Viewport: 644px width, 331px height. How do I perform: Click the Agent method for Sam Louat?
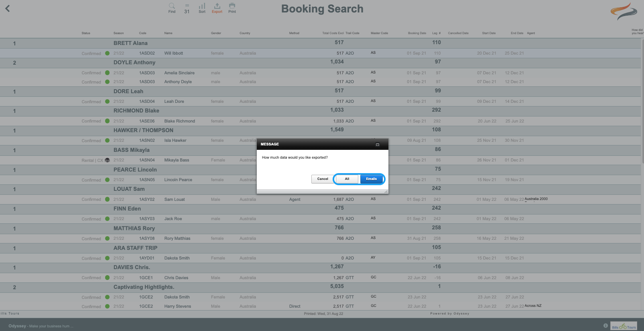[x=295, y=199]
